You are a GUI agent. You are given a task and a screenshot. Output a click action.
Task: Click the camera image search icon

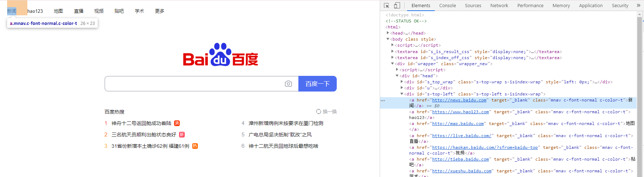pos(288,84)
